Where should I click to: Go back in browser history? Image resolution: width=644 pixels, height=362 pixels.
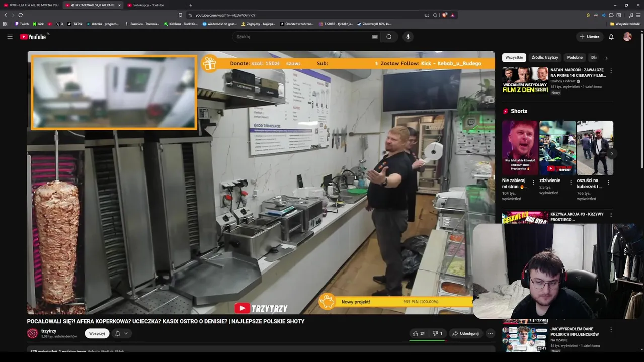[6, 15]
